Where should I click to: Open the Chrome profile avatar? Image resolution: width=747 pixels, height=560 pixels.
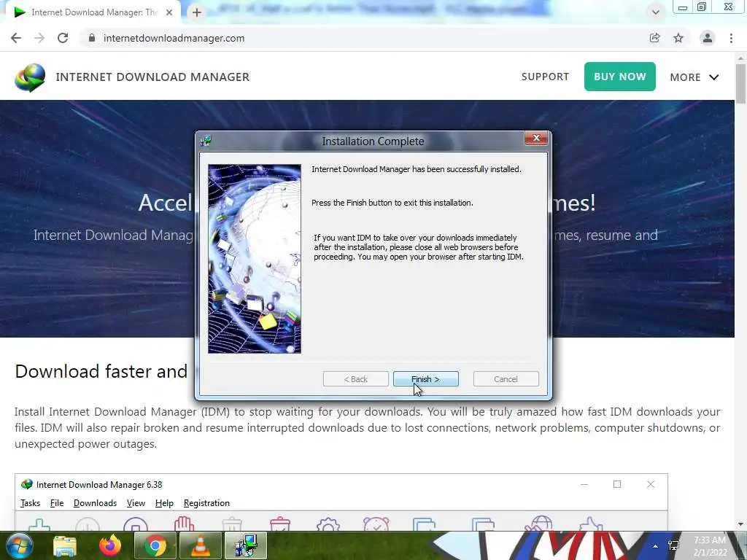(708, 38)
